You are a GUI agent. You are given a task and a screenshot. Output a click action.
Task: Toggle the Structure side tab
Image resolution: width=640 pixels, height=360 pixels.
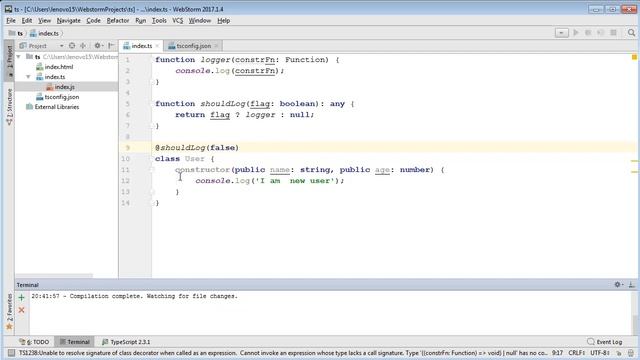(x=10, y=107)
